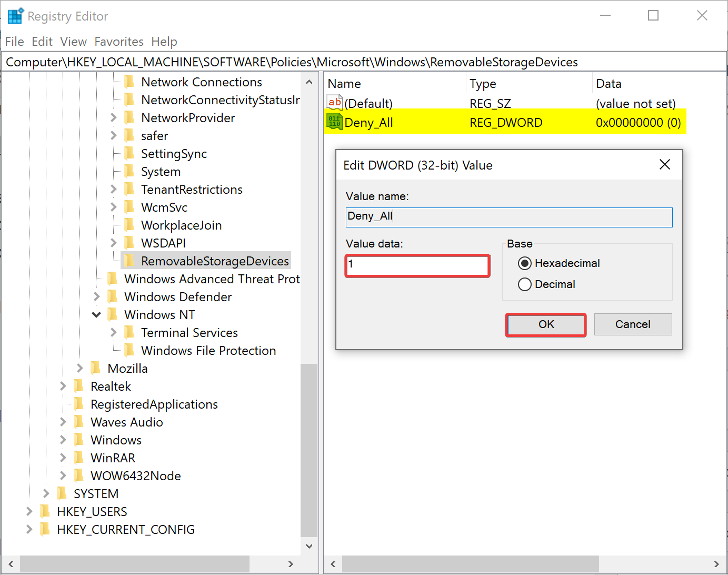Click the Value name text field
Image resolution: width=728 pixels, height=575 pixels.
point(509,217)
